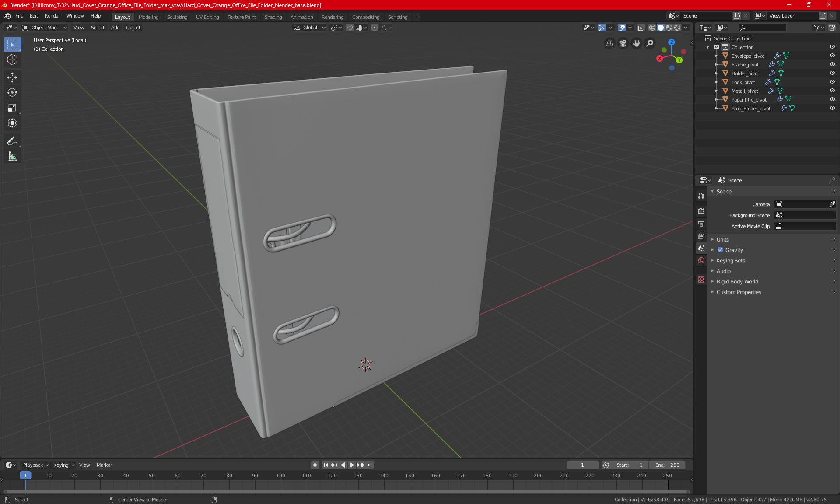840x504 pixels.
Task: Open the Playback popover
Action: pos(35,465)
